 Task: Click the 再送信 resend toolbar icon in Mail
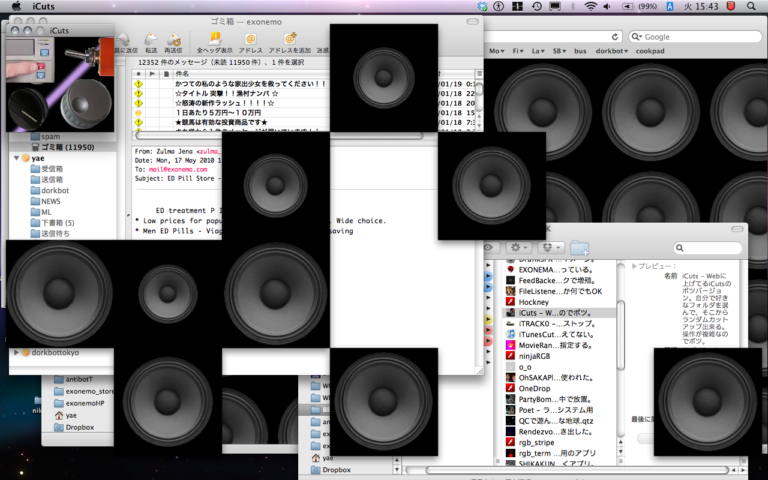tap(173, 42)
